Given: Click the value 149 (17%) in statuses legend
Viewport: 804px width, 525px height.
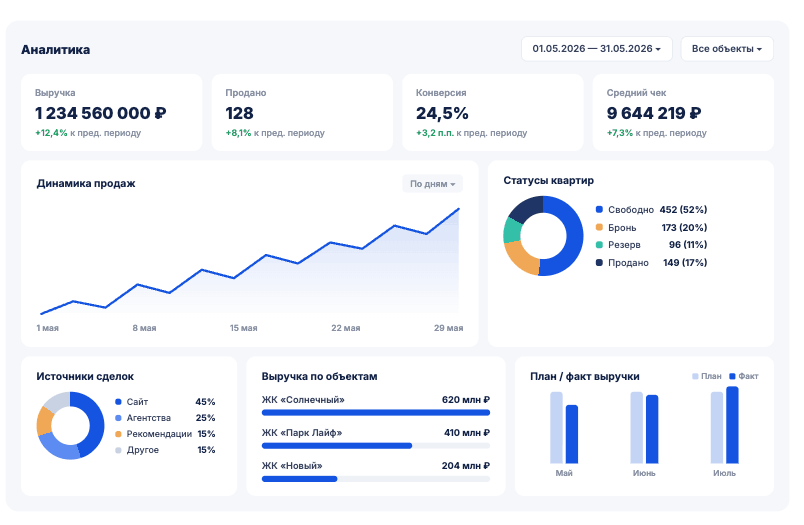Looking at the screenshot, I should click(685, 262).
